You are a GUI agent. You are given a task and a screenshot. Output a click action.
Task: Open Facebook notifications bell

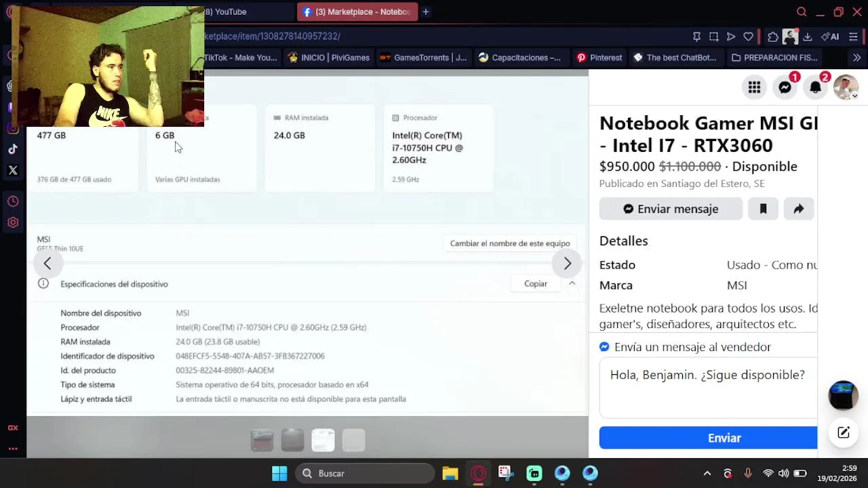[x=815, y=87]
